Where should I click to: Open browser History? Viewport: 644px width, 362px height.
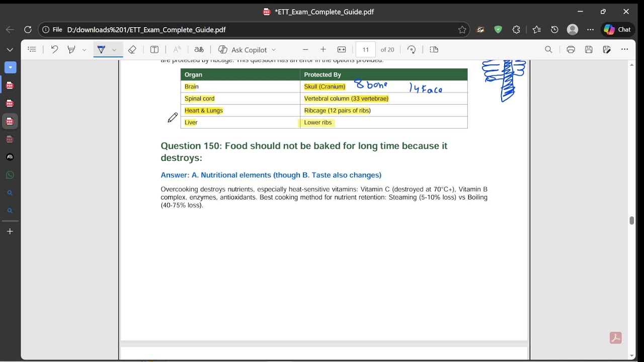(554, 30)
